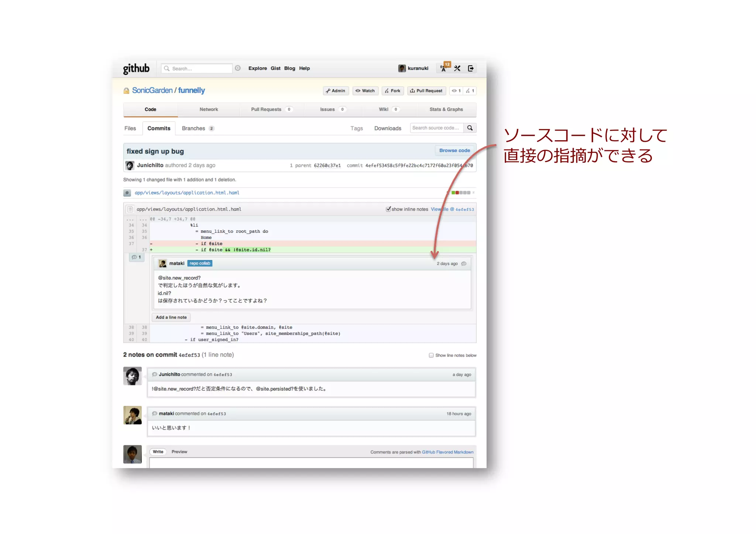Screen dimensions: 756x534
Task: Click the Help menu link
Action: (x=305, y=68)
